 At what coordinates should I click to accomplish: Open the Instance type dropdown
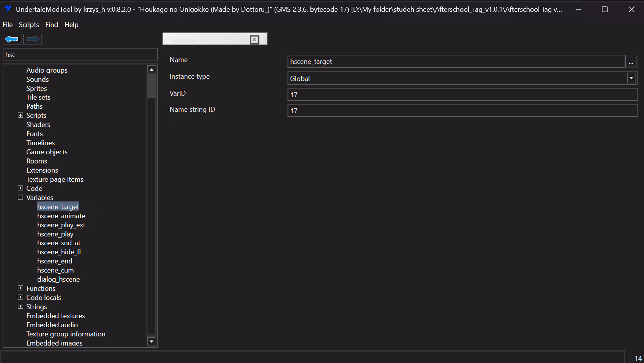tap(631, 78)
